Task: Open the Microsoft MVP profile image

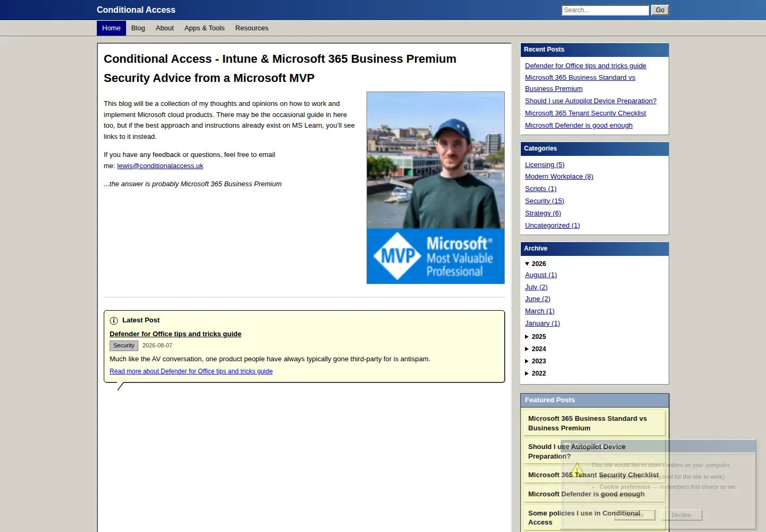Action: pos(436,188)
